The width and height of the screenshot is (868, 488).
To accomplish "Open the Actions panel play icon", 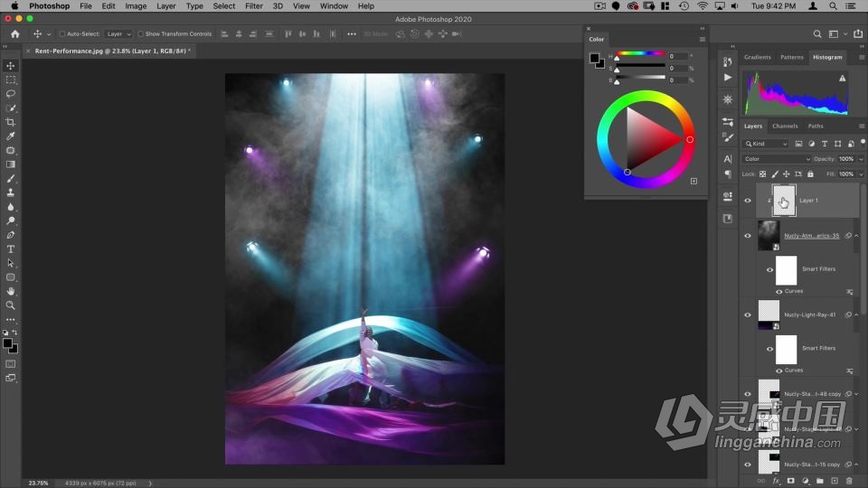I will [x=728, y=78].
